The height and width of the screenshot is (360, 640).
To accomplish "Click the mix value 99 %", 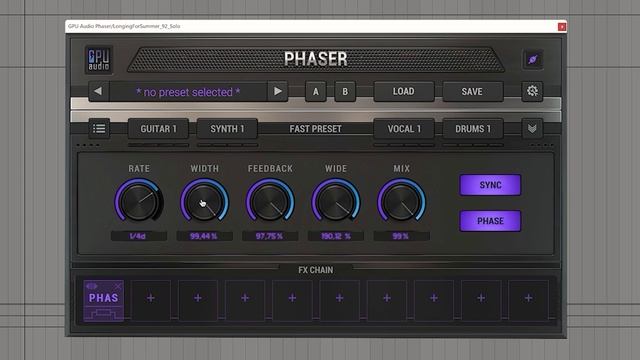I will (401, 236).
